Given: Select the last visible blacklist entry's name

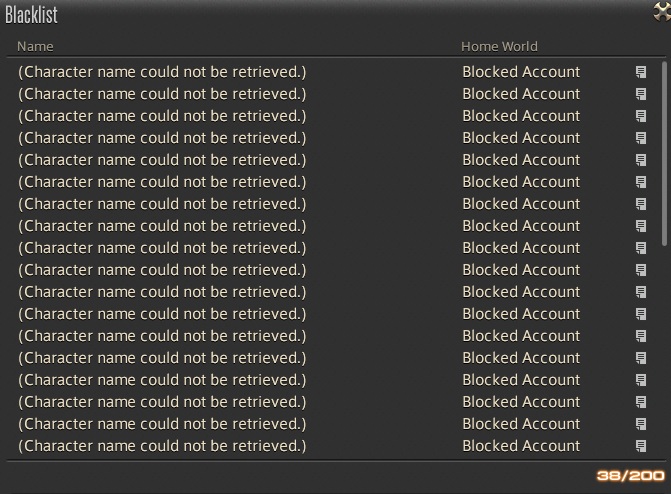Looking at the screenshot, I should (162, 446).
